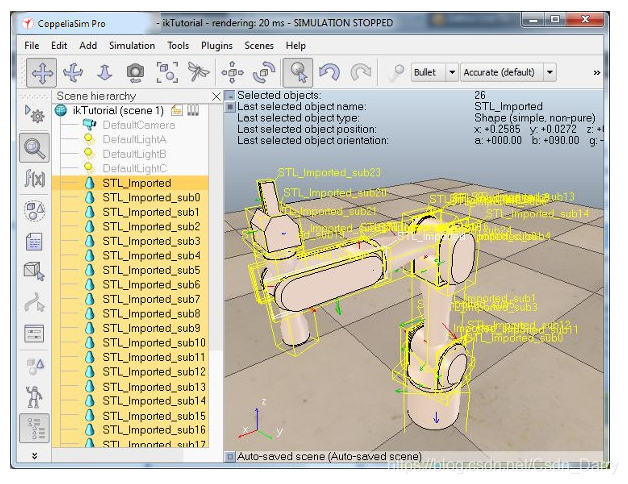Screen dimensions: 628x484
Task: Select the object rotate tool
Action: (x=264, y=73)
